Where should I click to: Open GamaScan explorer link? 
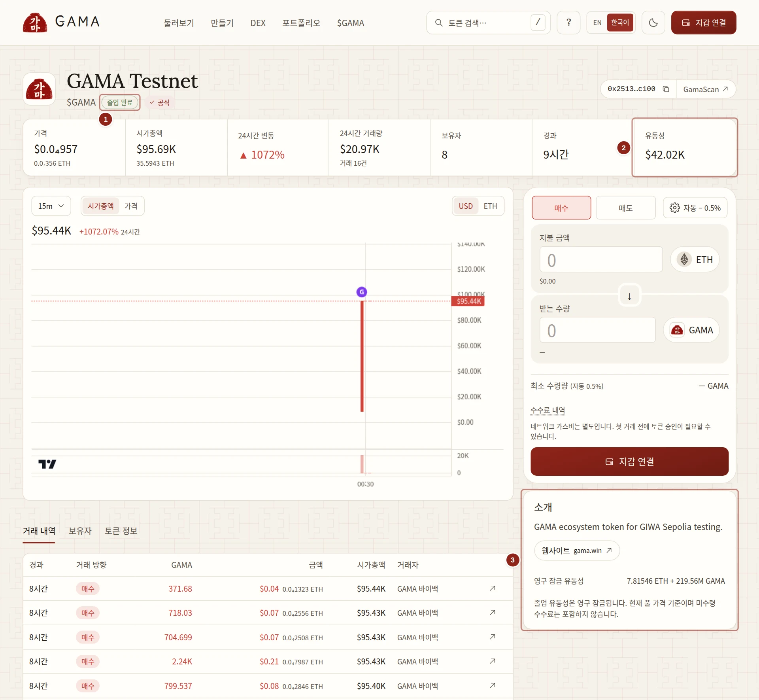[x=706, y=89]
